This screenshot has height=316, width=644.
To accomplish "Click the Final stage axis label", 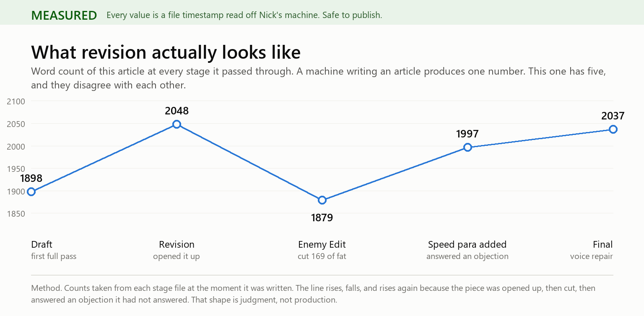I will click(x=602, y=244).
